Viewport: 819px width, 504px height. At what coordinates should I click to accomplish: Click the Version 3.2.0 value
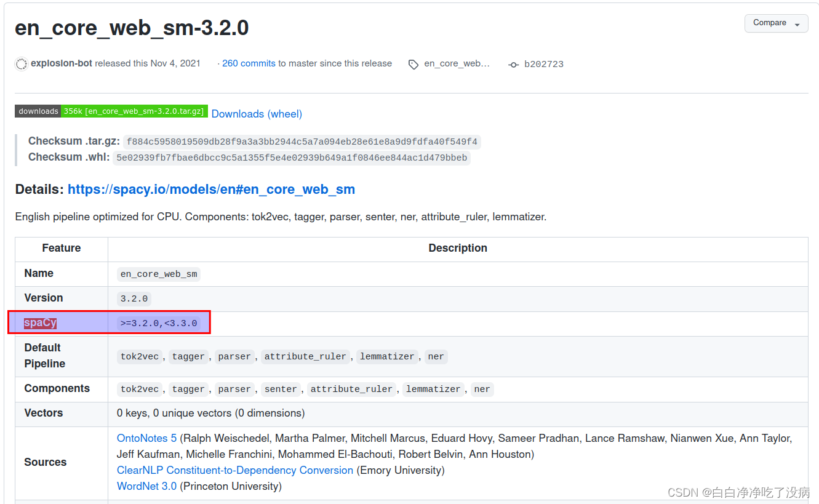point(134,298)
